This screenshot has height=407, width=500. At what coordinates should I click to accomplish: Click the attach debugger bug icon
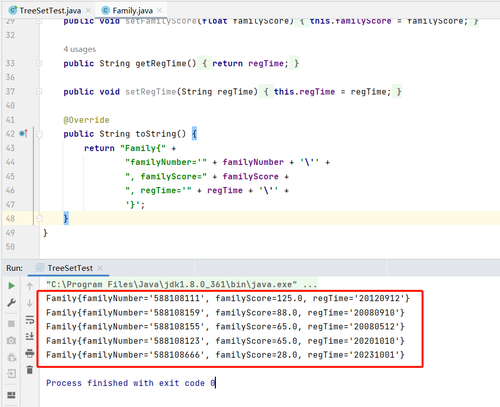tap(11, 357)
